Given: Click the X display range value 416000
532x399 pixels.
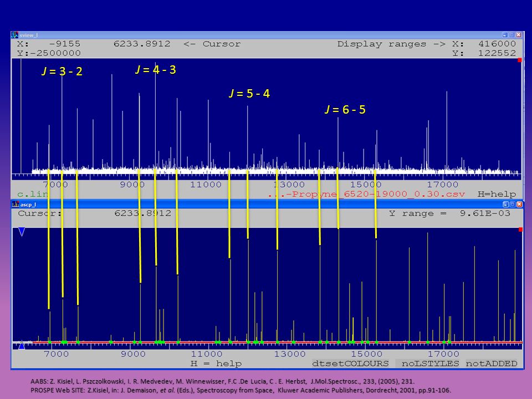Looking at the screenshot, I should [497, 44].
